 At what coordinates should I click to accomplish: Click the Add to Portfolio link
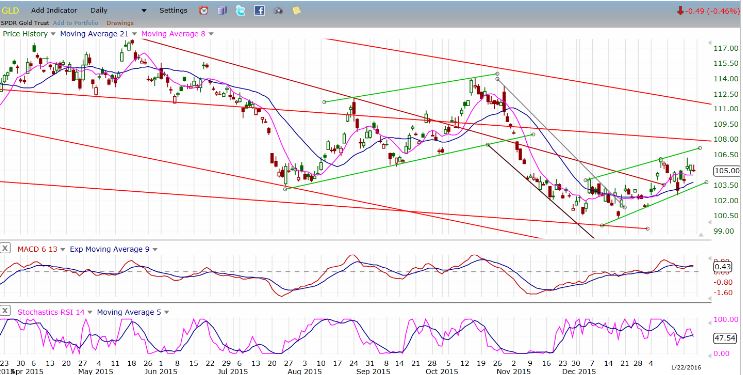[75, 23]
